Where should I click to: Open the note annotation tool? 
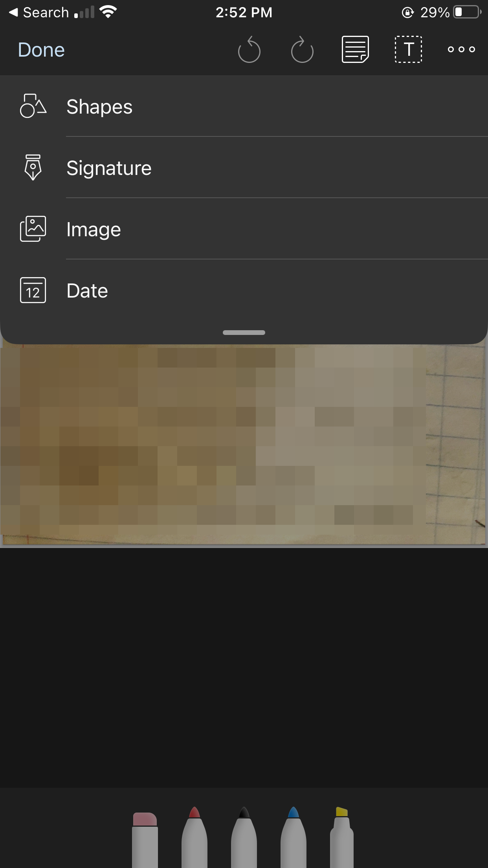click(355, 50)
